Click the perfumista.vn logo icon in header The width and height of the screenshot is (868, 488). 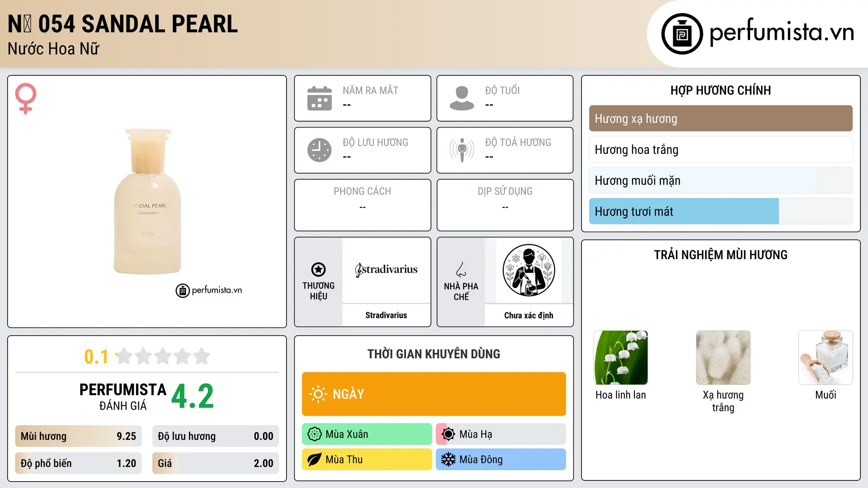[682, 34]
